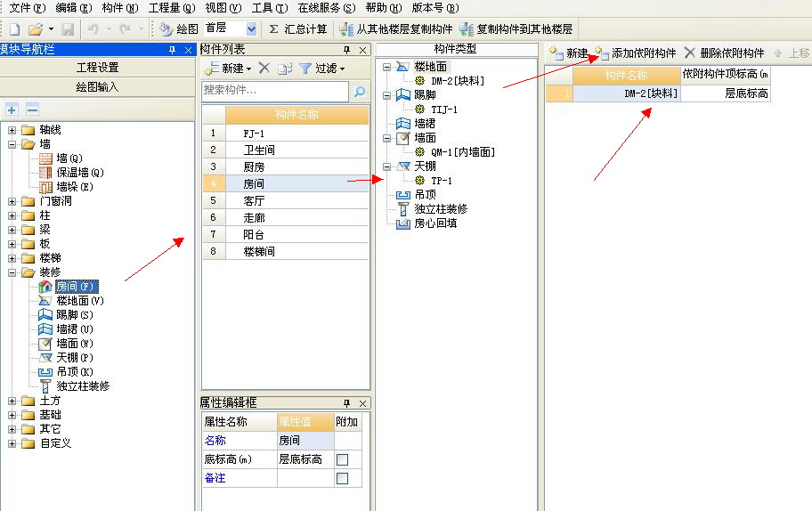
Task: Click the Undo arrow icon
Action: pos(93,29)
